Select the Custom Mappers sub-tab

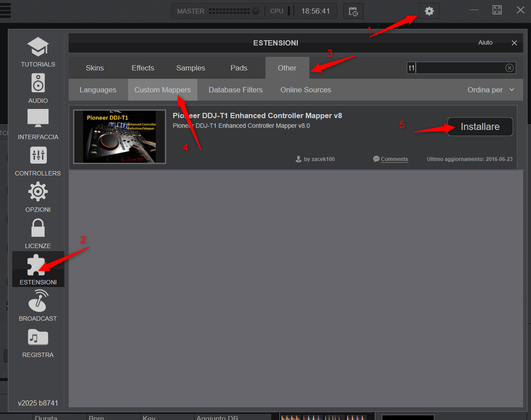pyautogui.click(x=163, y=90)
